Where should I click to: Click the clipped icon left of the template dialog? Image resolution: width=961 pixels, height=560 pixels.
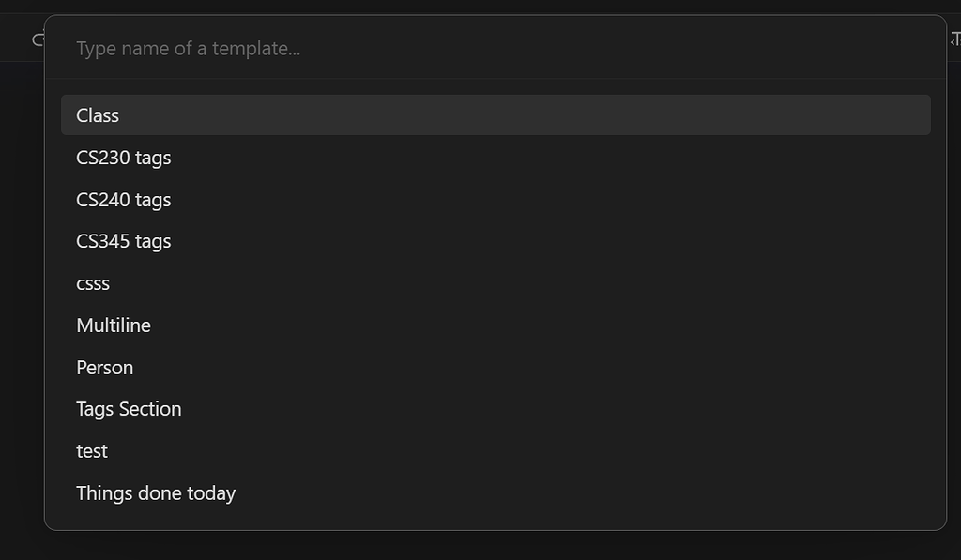pos(38,40)
